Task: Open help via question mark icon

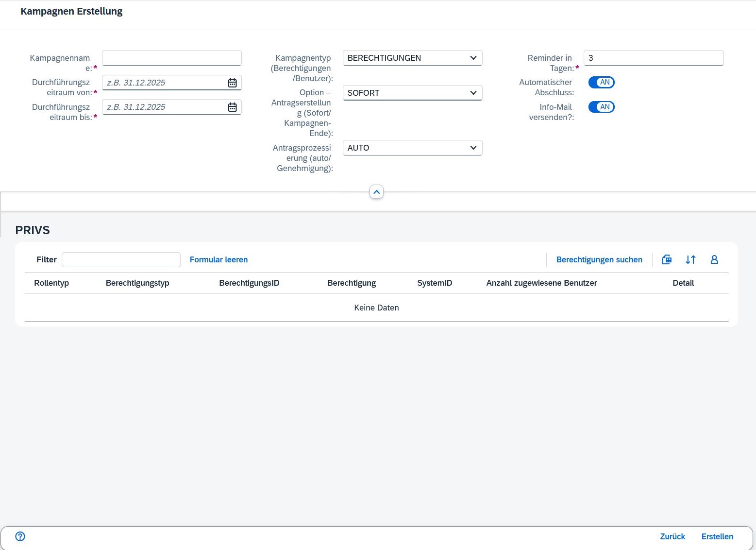Action: [20, 536]
